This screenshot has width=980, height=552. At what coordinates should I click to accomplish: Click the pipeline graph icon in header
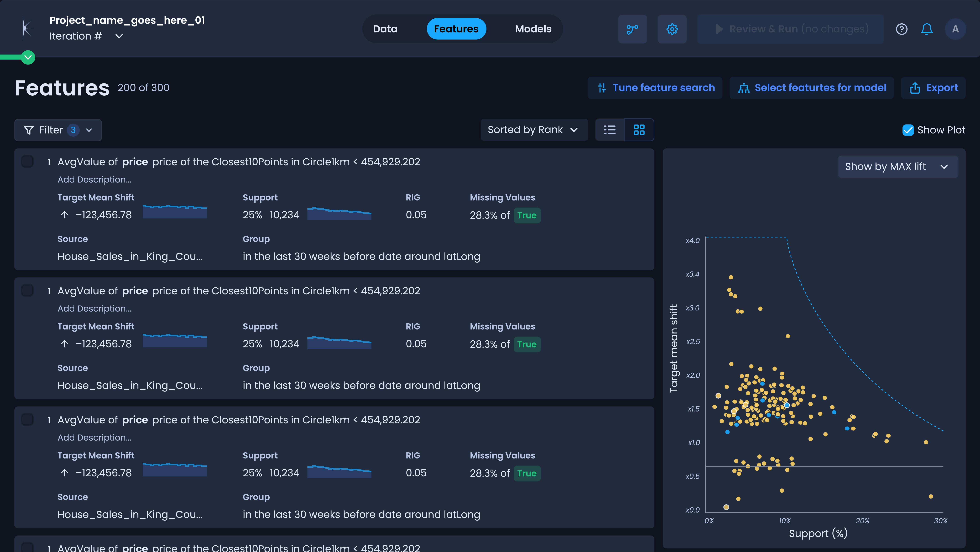pyautogui.click(x=632, y=29)
